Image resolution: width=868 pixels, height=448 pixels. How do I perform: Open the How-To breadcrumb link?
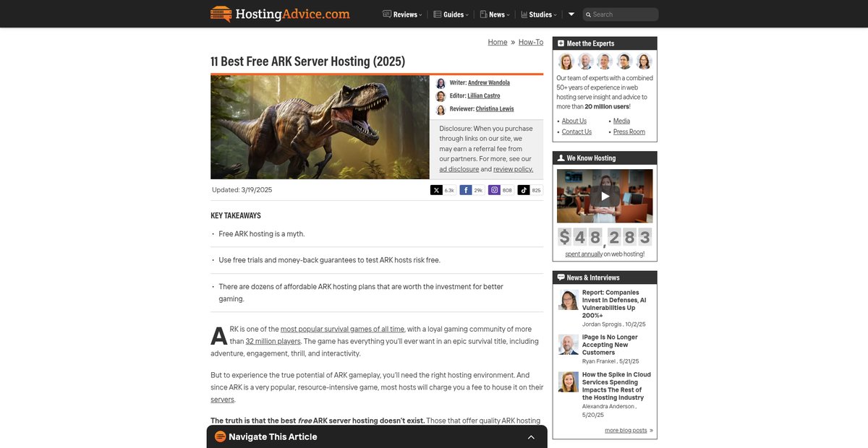(531, 42)
